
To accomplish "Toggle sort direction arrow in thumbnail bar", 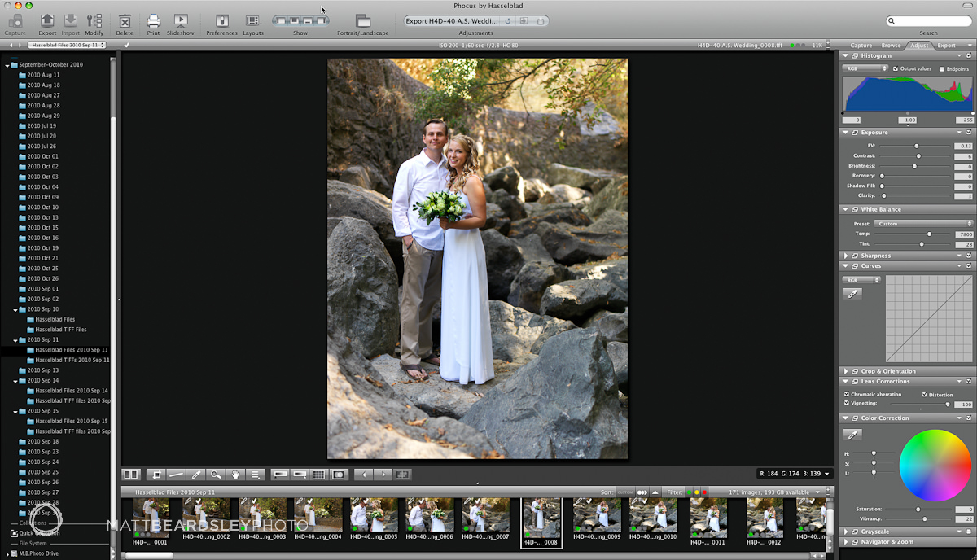I will pos(655,492).
